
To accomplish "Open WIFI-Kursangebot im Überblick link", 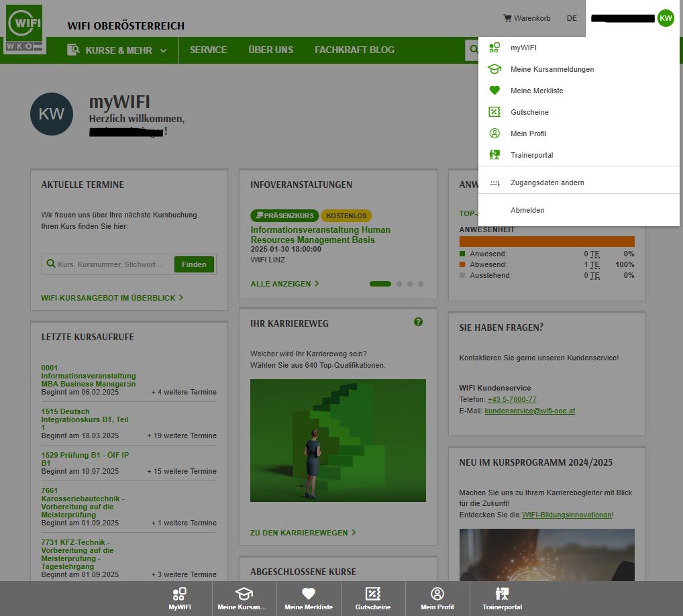I will pos(112,297).
